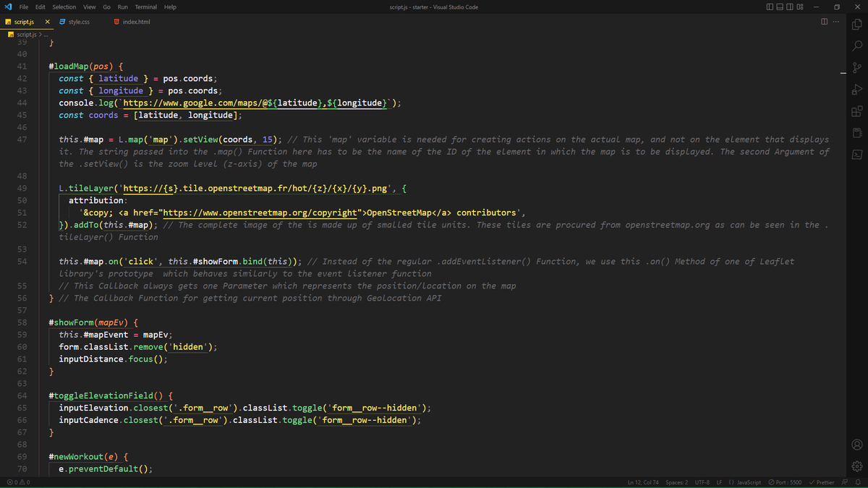Click script.js in the breadcrumb
The image size is (868, 488).
click(26, 34)
